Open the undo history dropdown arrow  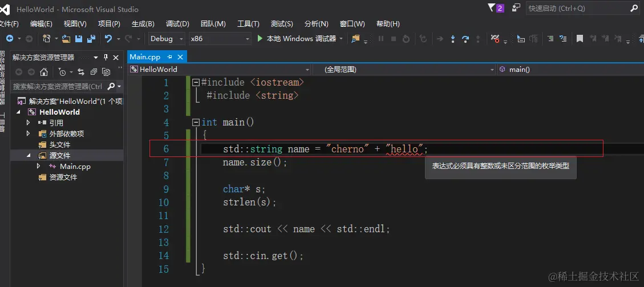(x=118, y=39)
